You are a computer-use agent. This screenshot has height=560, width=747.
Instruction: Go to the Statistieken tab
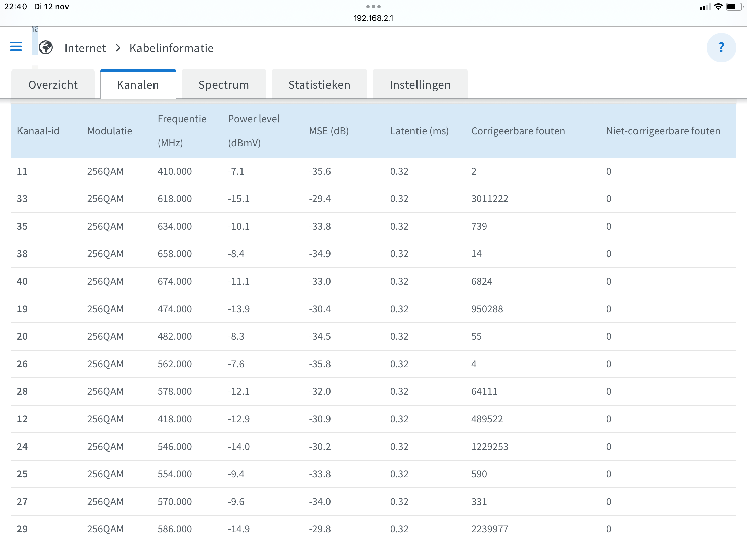click(319, 84)
